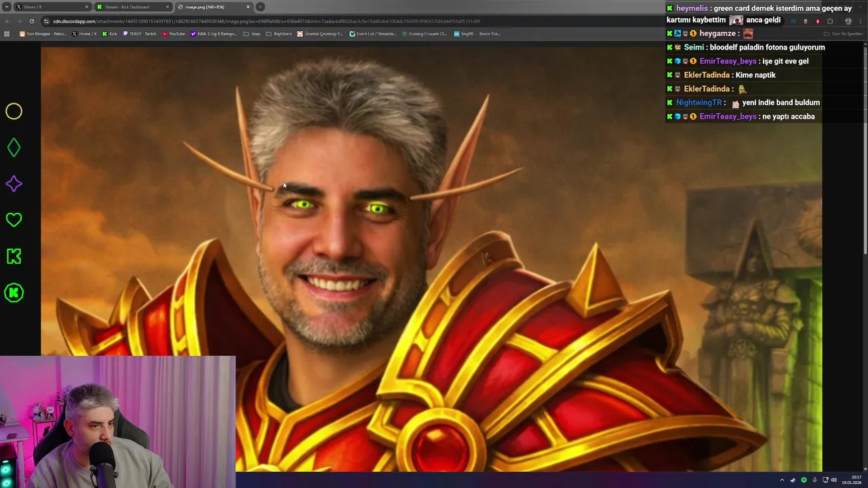Screen dimensions: 868x488
Task: Expand the Vorp bookmark folder
Action: [x=252, y=33]
